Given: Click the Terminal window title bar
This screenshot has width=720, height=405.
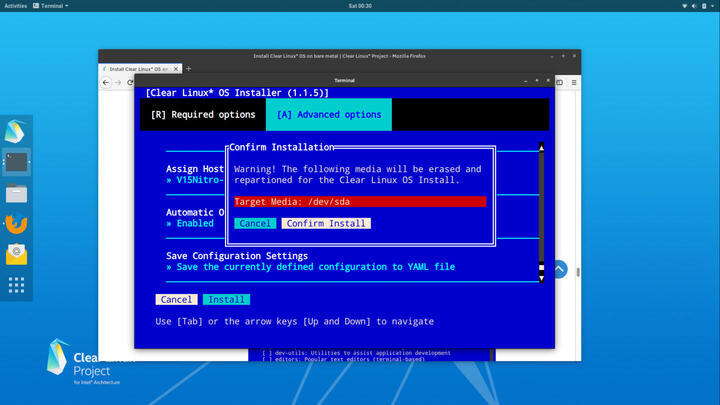Looking at the screenshot, I should [x=344, y=81].
